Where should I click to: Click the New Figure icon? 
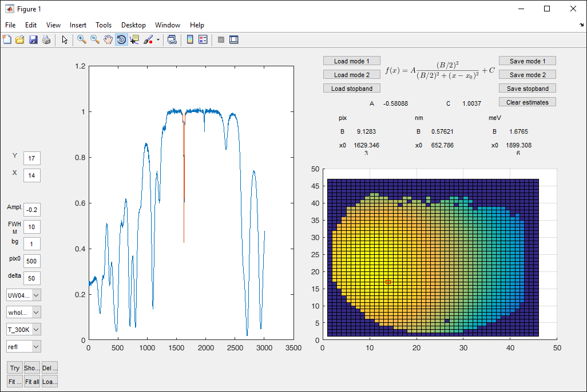coord(7,39)
